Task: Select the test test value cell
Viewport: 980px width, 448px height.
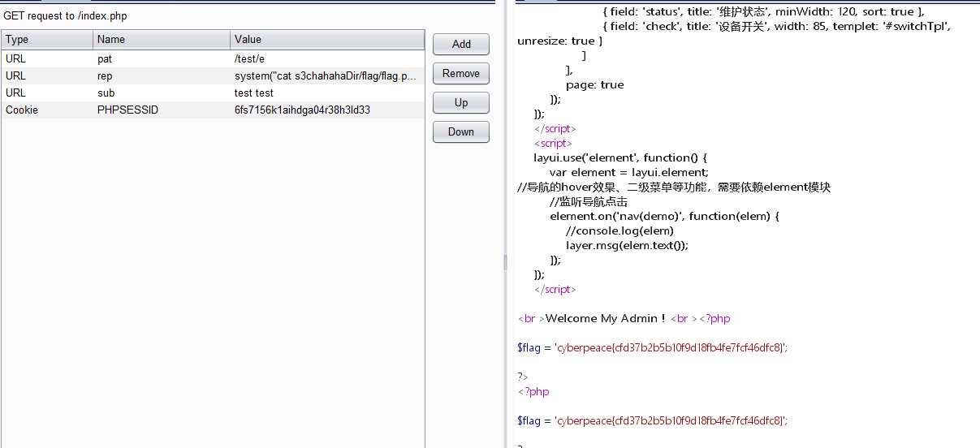Action: [327, 93]
